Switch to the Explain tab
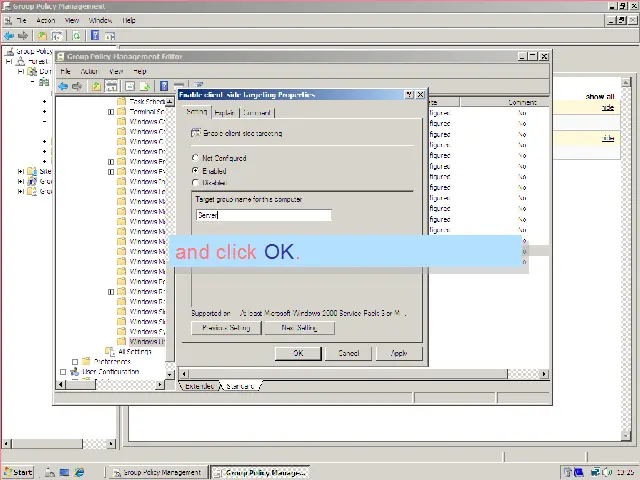 point(224,113)
